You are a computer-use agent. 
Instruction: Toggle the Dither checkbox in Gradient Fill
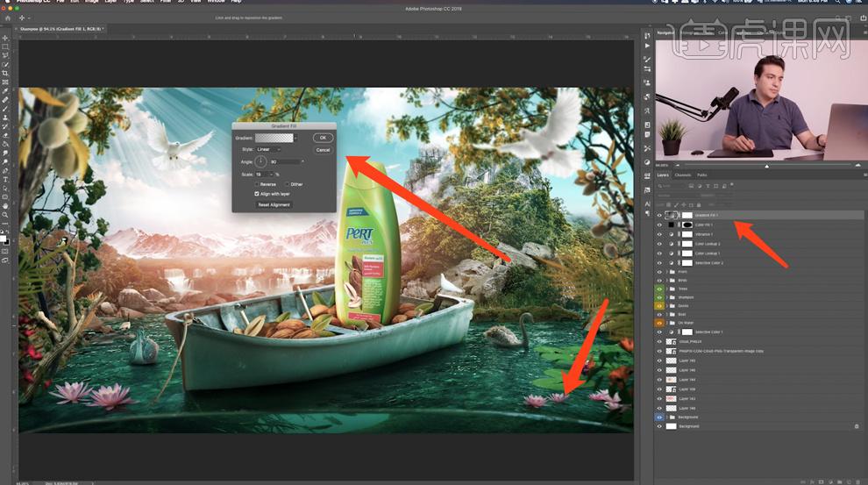[x=288, y=184]
